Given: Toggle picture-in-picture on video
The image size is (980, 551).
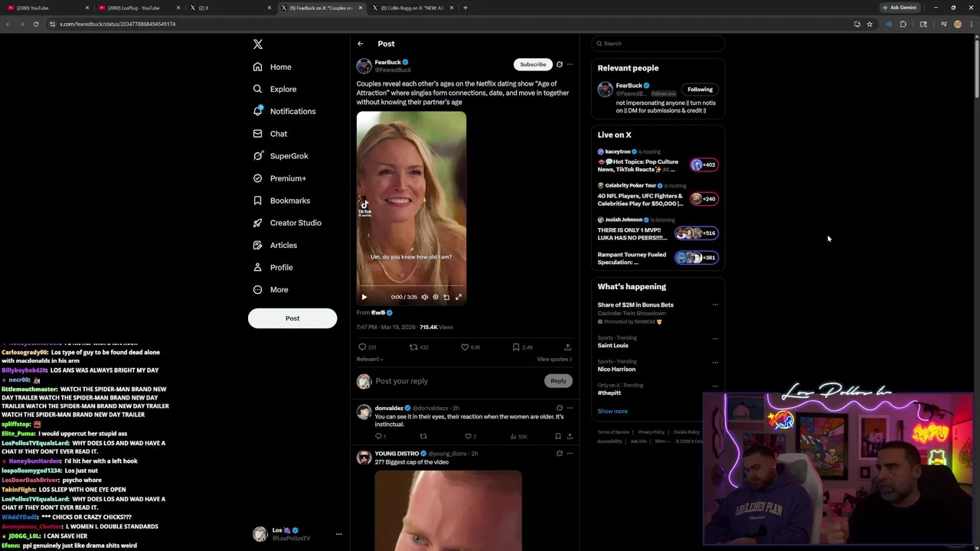Looking at the screenshot, I should 446,297.
